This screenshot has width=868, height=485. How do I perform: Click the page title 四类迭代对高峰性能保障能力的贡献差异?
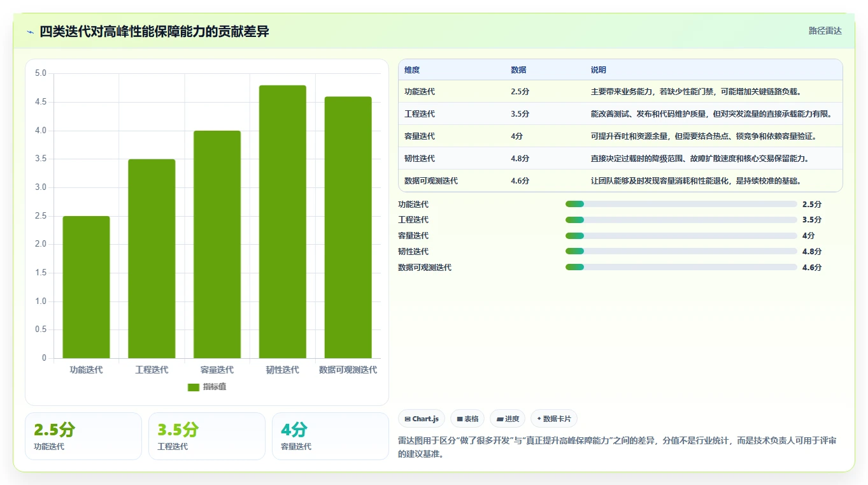(154, 31)
